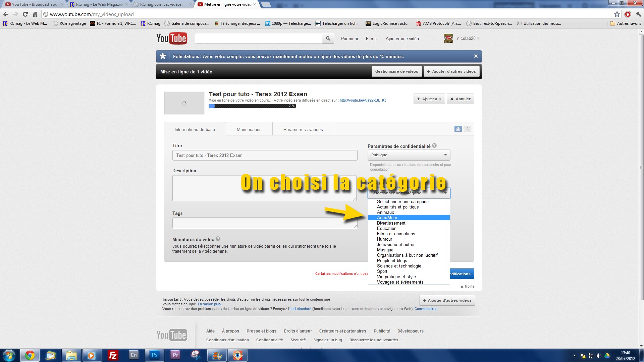644x362 pixels.
Task: Open Adobe Encore from the taskbar
Action: [134, 355]
